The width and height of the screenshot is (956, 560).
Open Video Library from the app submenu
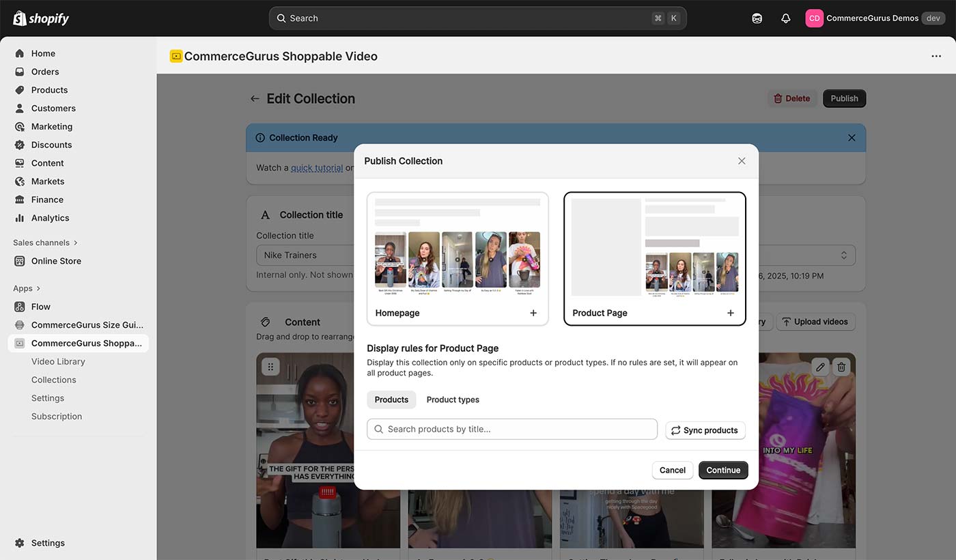(x=58, y=361)
